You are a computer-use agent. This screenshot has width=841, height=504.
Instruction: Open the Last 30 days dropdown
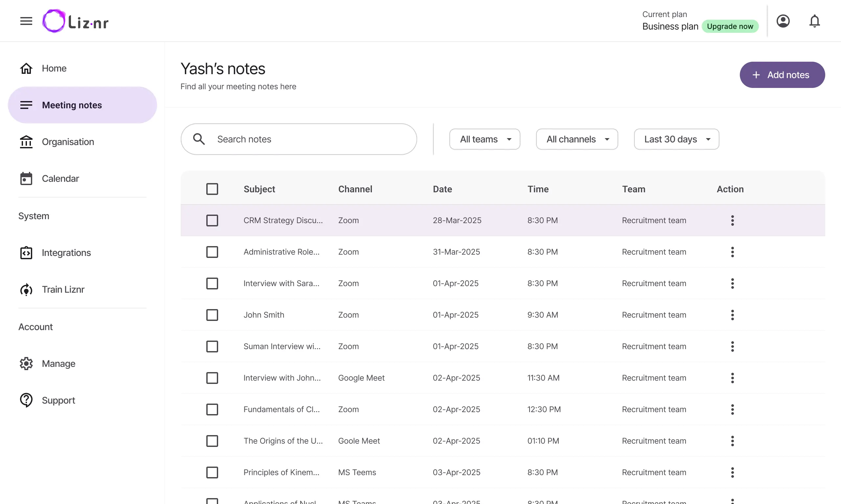[x=676, y=139]
